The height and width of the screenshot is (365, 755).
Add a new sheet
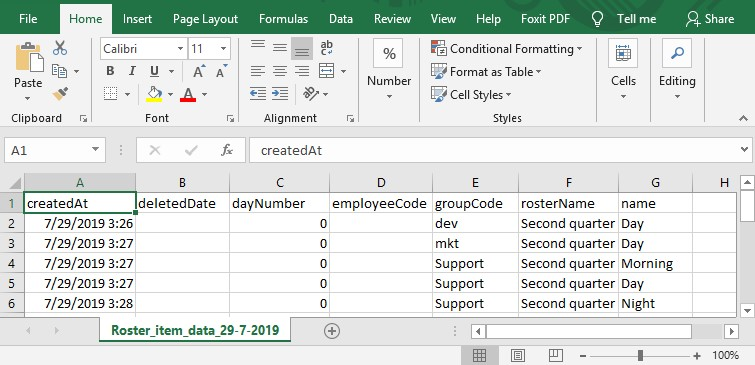332,331
